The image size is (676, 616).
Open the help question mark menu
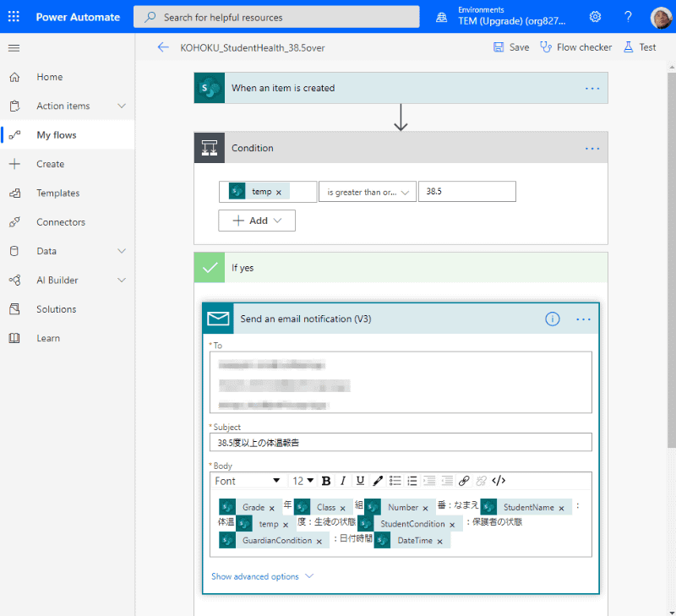[627, 14]
